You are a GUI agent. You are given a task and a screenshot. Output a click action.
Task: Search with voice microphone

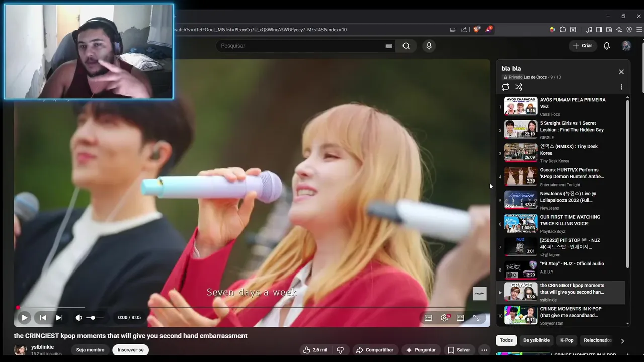pos(429,46)
